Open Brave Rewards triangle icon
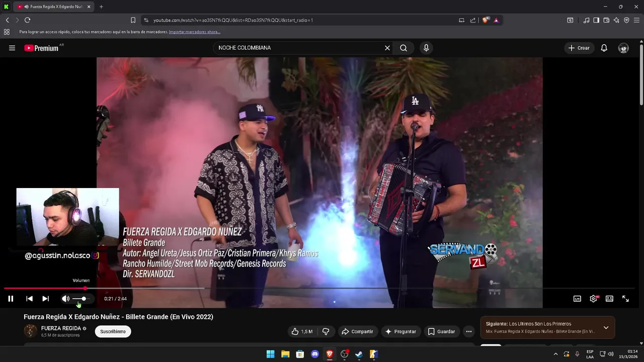This screenshot has width=644, height=362. point(496,20)
